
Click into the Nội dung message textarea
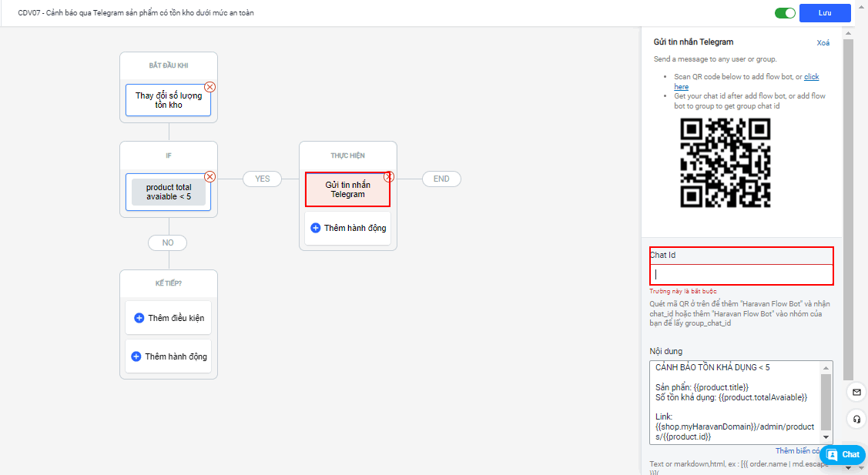pos(736,402)
